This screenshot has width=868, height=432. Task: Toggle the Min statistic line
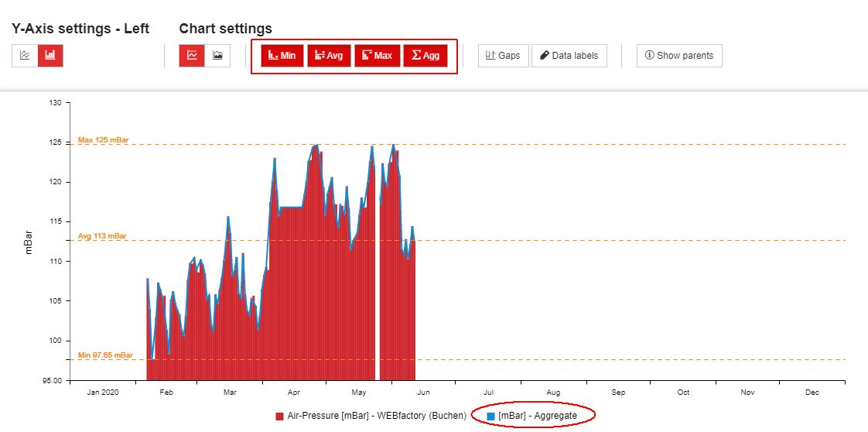[282, 56]
